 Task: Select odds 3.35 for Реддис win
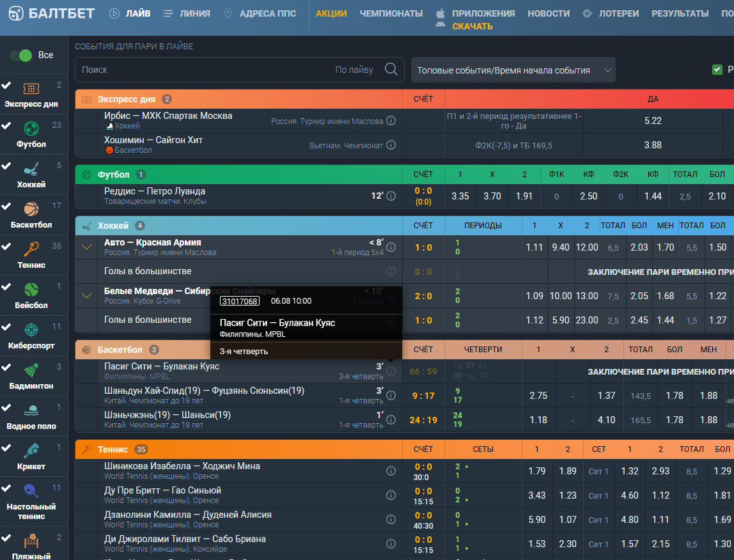460,196
